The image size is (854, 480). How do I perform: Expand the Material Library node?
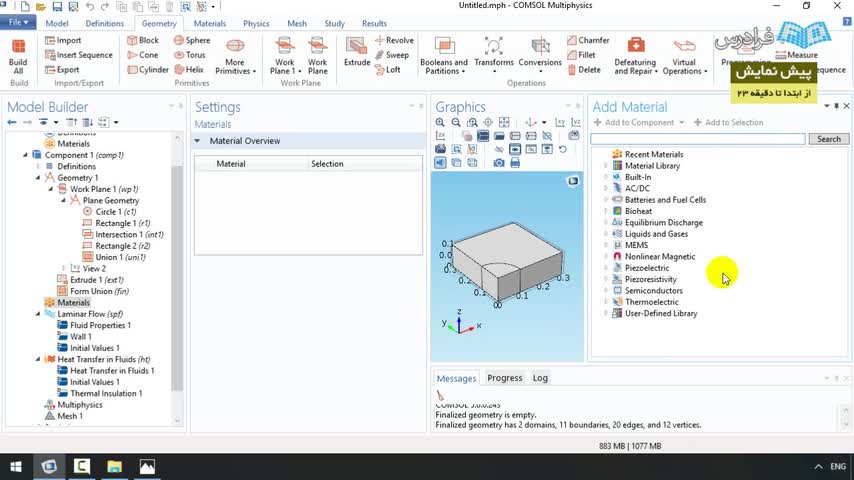point(606,166)
